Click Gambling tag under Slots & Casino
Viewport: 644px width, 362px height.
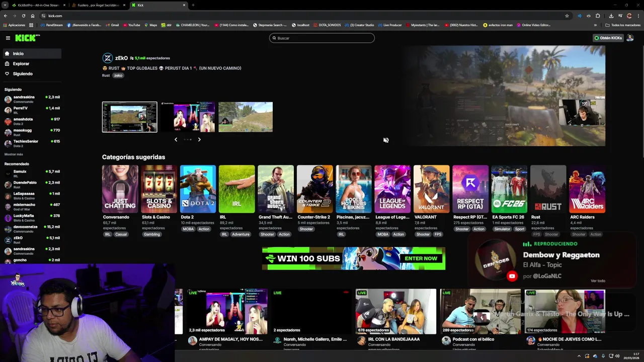tap(151, 234)
